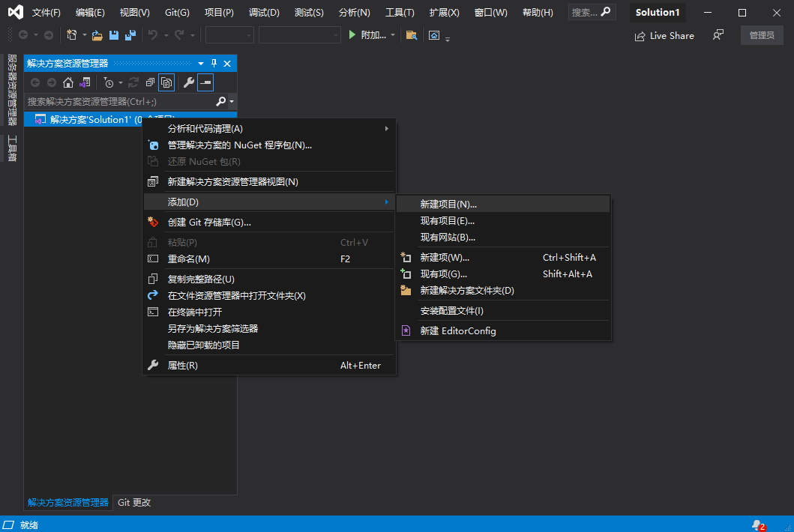
Task: Click the 附加... start button text
Action: pyautogui.click(x=373, y=35)
